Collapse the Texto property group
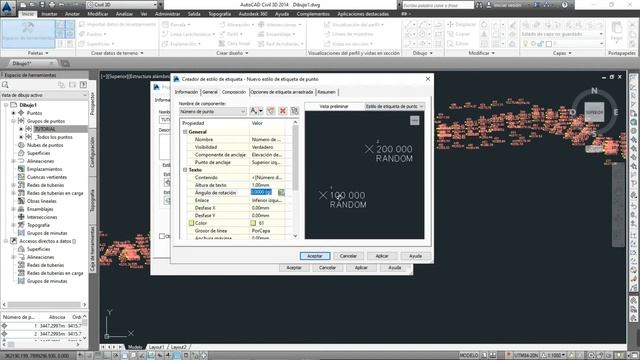640x360 pixels. [x=185, y=170]
